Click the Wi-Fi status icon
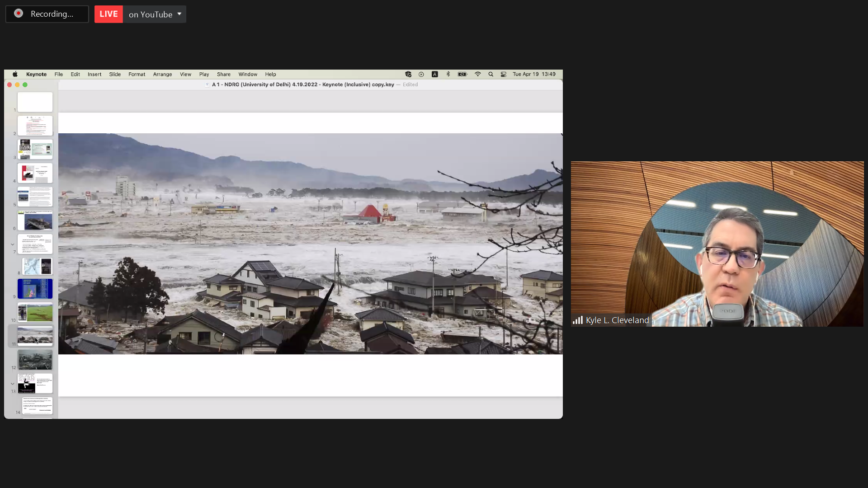Screen dimensions: 868x488 (477, 74)
